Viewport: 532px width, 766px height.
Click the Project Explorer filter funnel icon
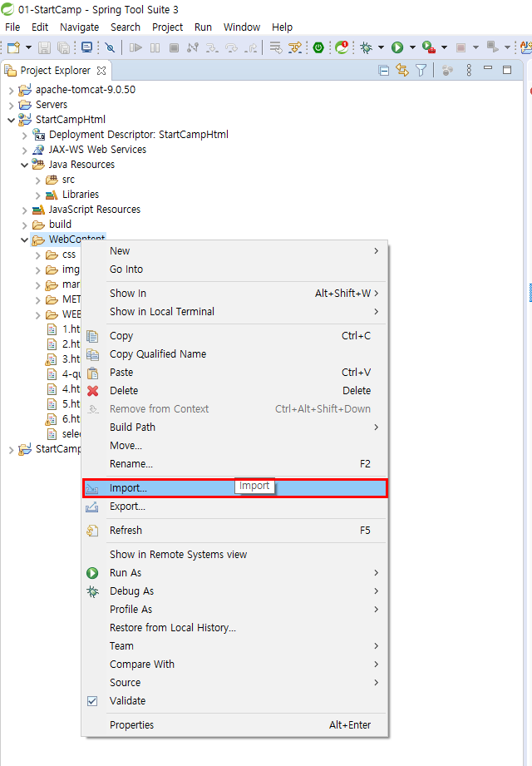421,71
